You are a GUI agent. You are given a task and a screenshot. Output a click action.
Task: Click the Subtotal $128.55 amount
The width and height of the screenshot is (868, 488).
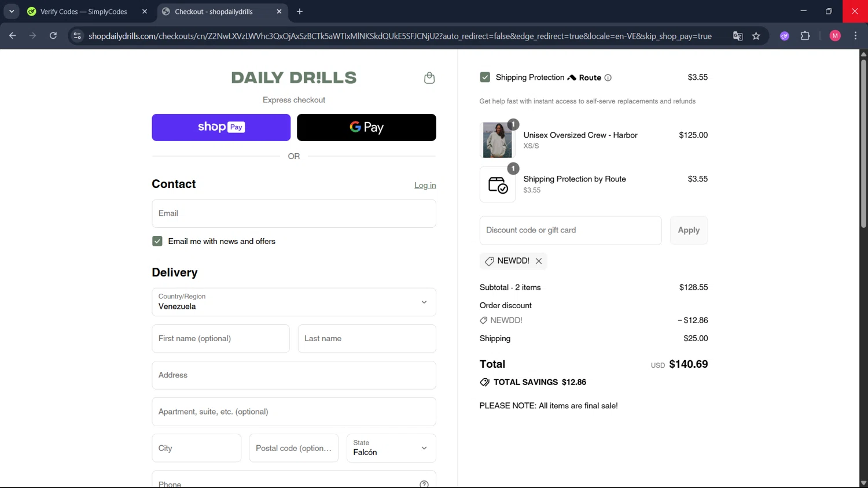click(693, 287)
